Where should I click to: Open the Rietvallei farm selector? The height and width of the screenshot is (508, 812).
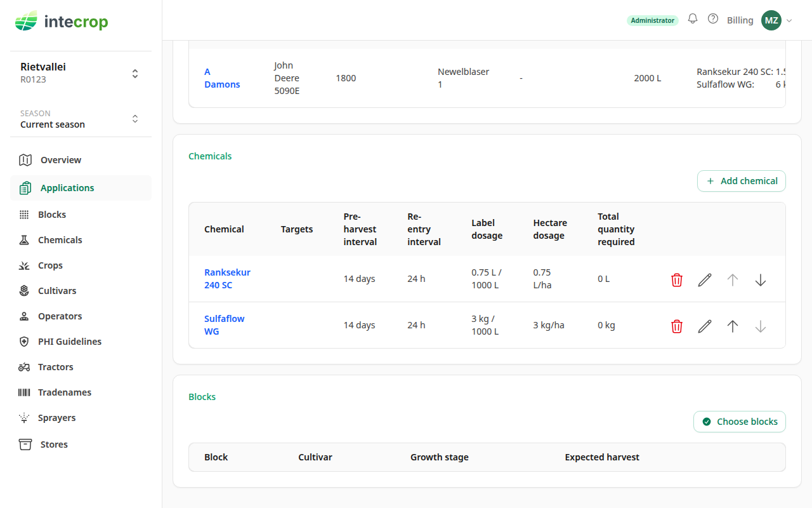click(x=81, y=73)
